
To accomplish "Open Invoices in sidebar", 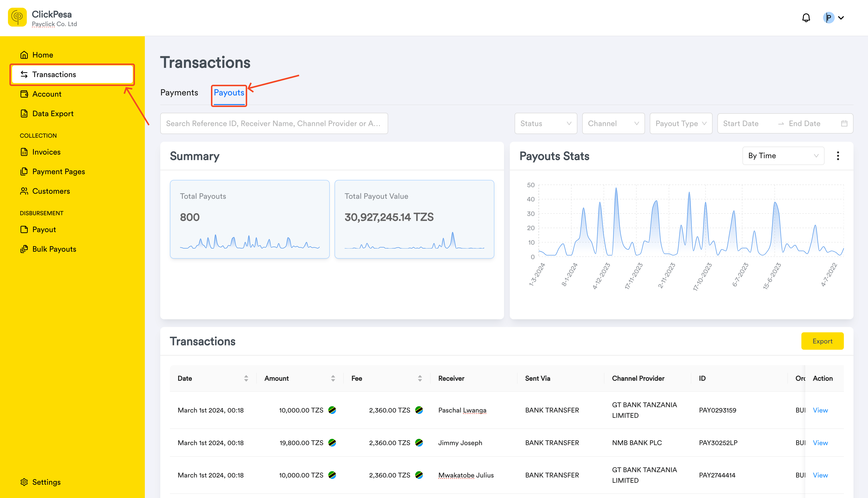I will click(x=72, y=152).
